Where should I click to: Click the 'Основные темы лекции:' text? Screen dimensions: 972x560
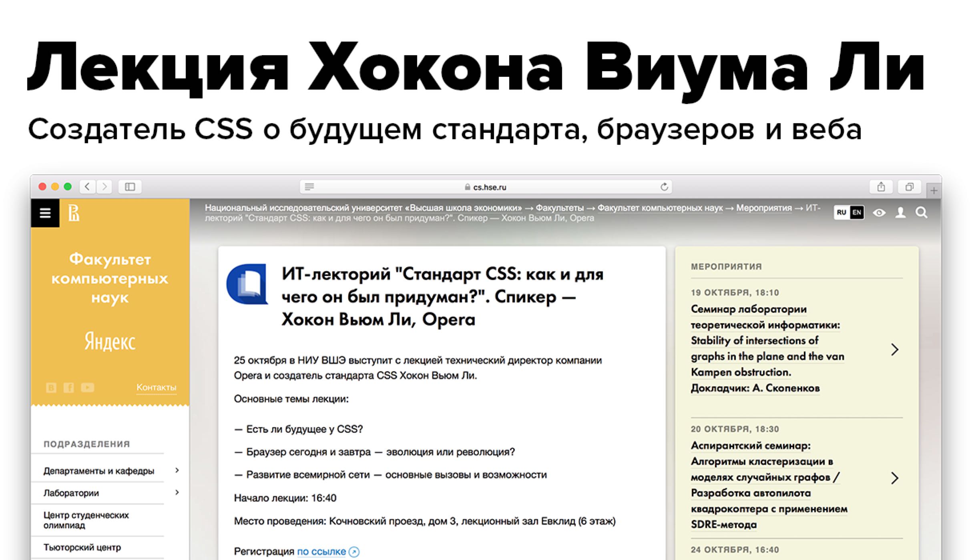291,399
